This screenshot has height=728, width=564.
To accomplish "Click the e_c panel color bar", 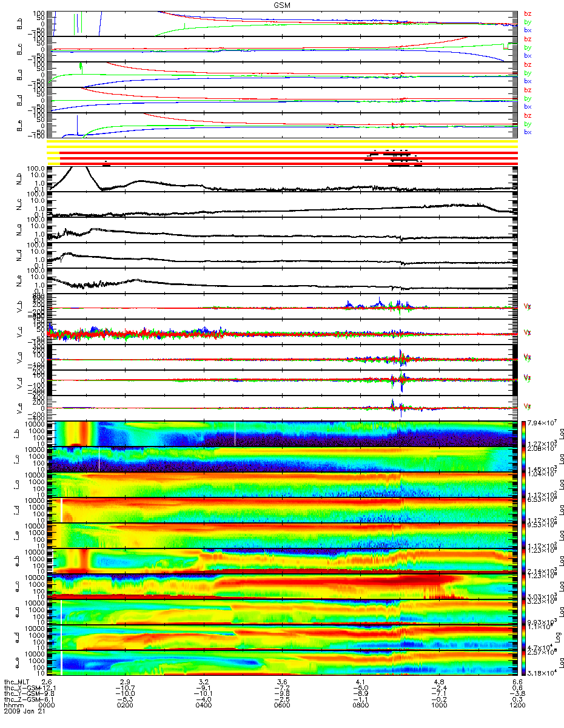I will tap(524, 586).
